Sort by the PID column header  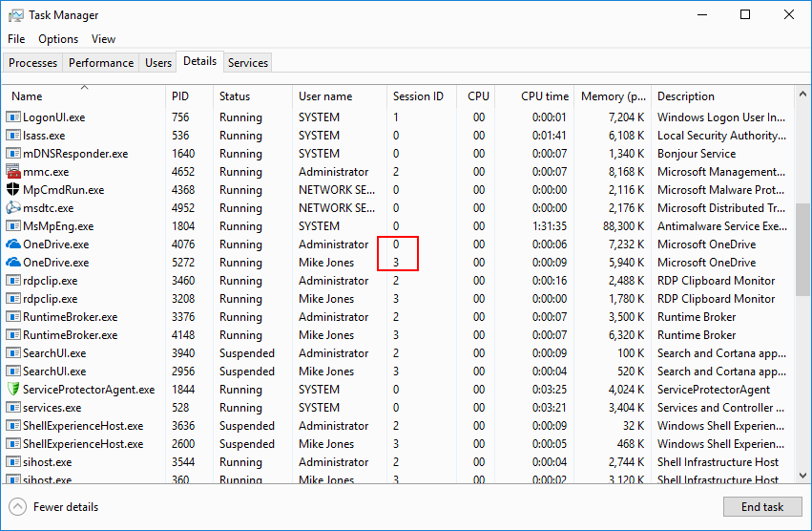[x=189, y=96]
